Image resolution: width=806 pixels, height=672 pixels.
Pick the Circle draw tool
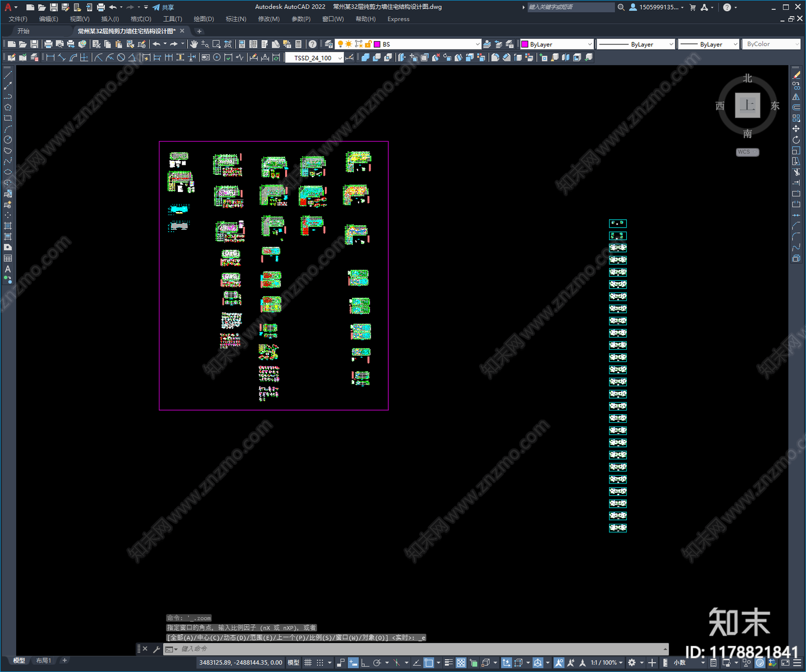pyautogui.click(x=8, y=140)
